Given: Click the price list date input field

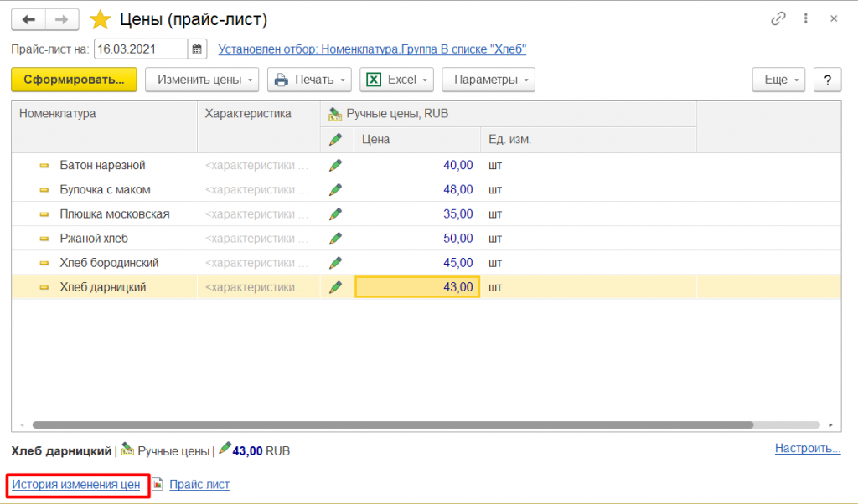Looking at the screenshot, I should (141, 49).
